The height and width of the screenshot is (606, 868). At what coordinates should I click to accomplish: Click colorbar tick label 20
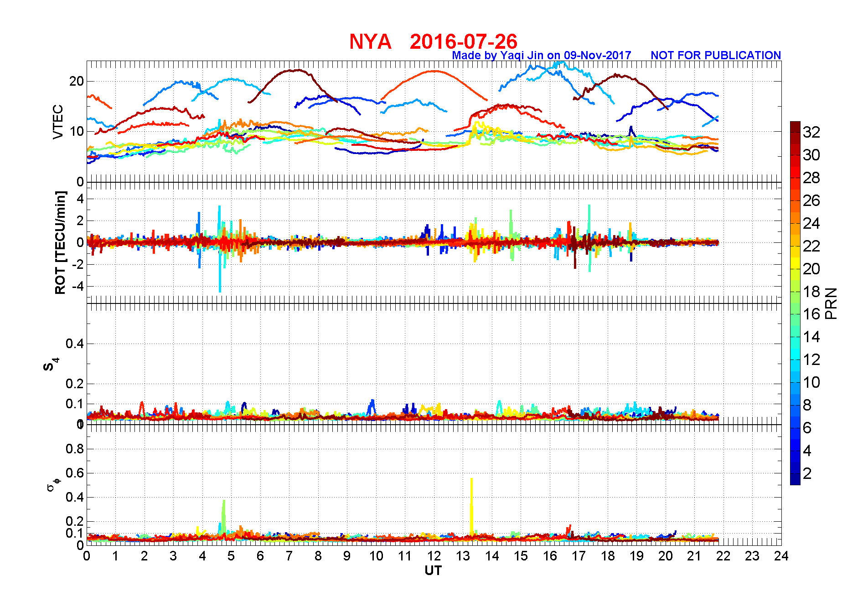click(811, 269)
